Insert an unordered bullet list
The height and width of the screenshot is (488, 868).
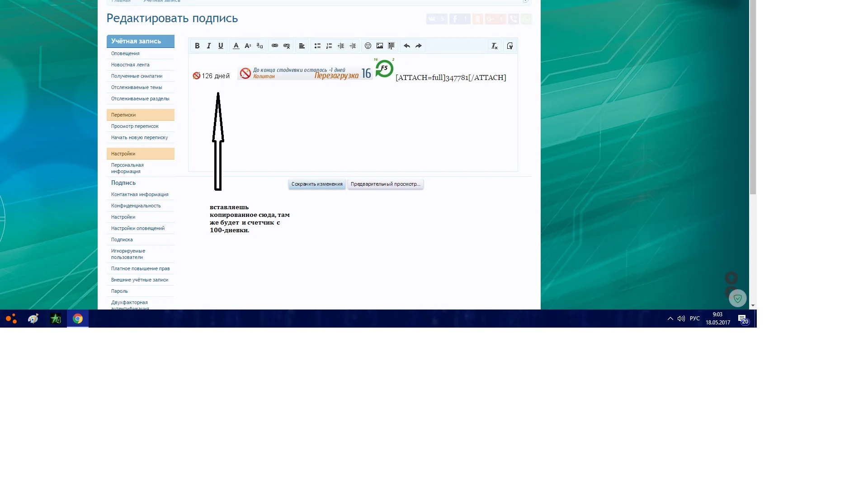pyautogui.click(x=317, y=46)
